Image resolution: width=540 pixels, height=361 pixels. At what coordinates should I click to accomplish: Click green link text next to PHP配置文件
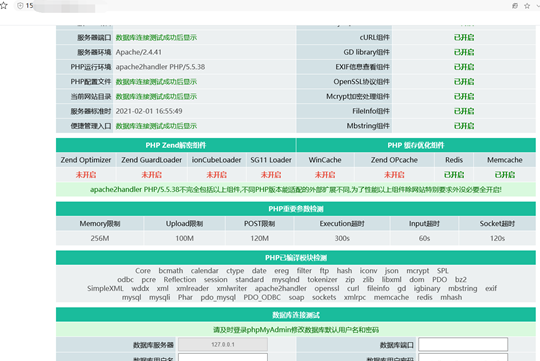pos(156,82)
